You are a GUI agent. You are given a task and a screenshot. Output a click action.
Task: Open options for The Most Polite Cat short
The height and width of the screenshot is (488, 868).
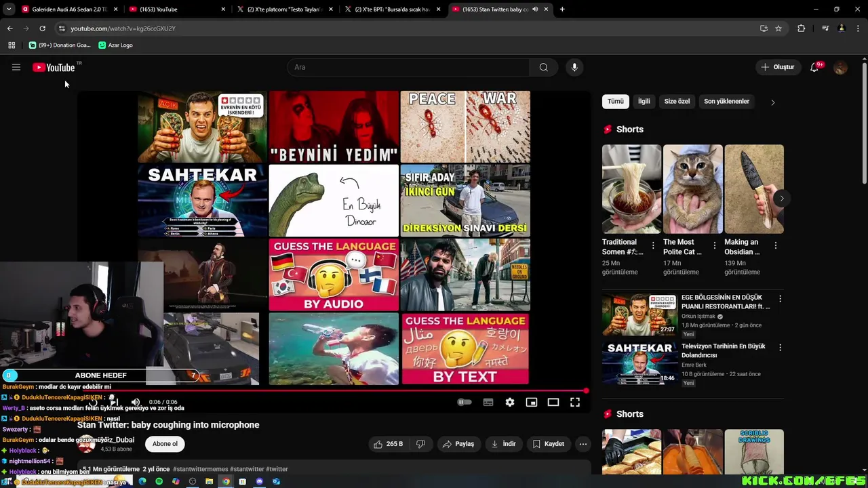click(714, 245)
